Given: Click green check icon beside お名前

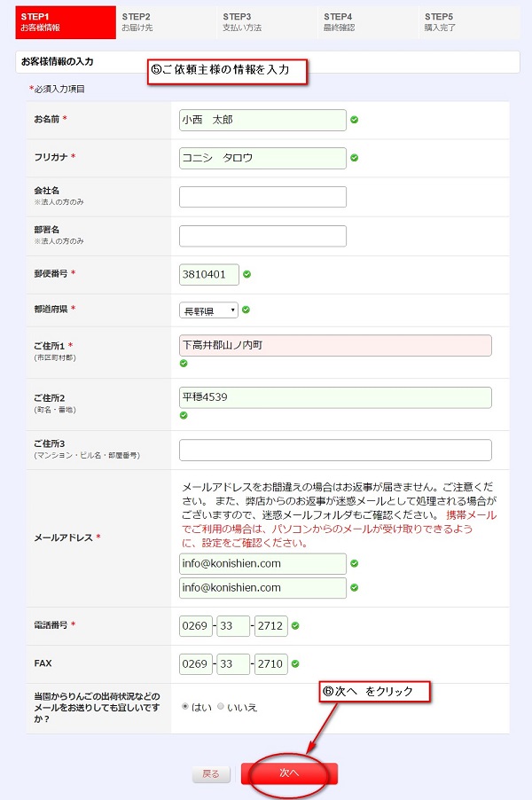Looking at the screenshot, I should (x=355, y=120).
